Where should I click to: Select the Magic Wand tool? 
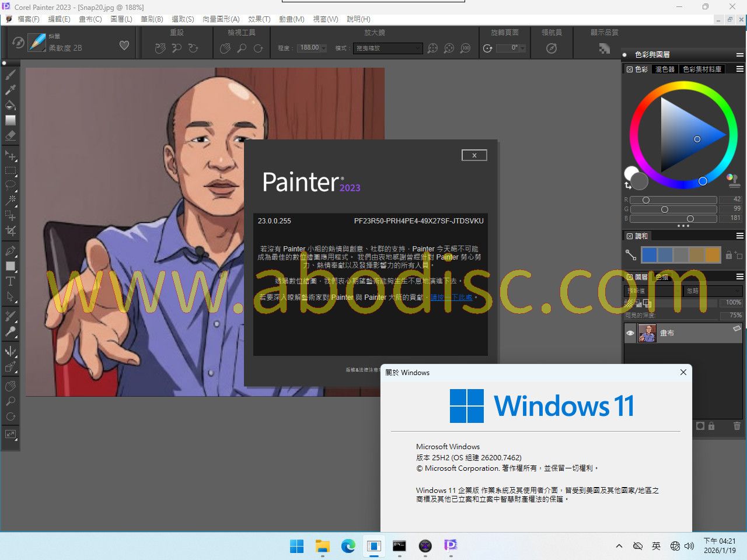[x=11, y=200]
